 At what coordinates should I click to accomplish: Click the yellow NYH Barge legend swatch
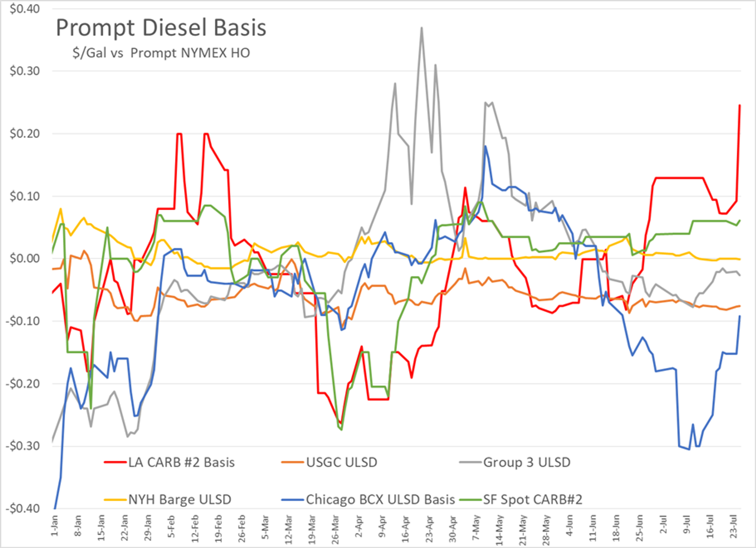pyautogui.click(x=115, y=500)
